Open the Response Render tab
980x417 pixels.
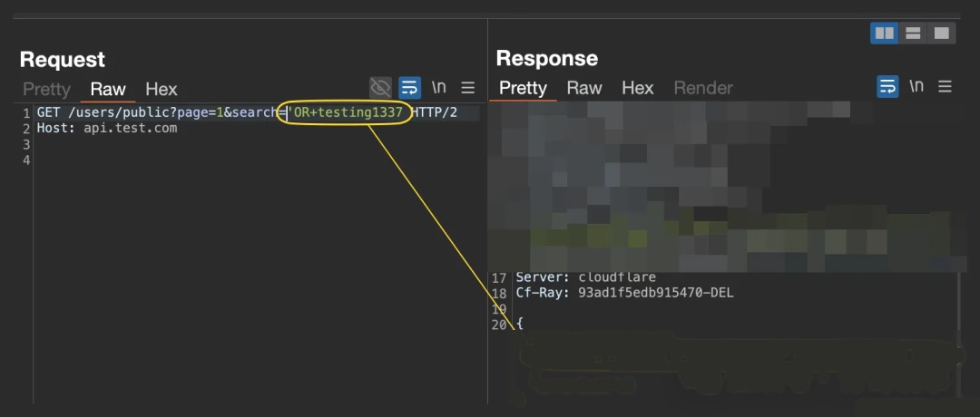pos(703,88)
